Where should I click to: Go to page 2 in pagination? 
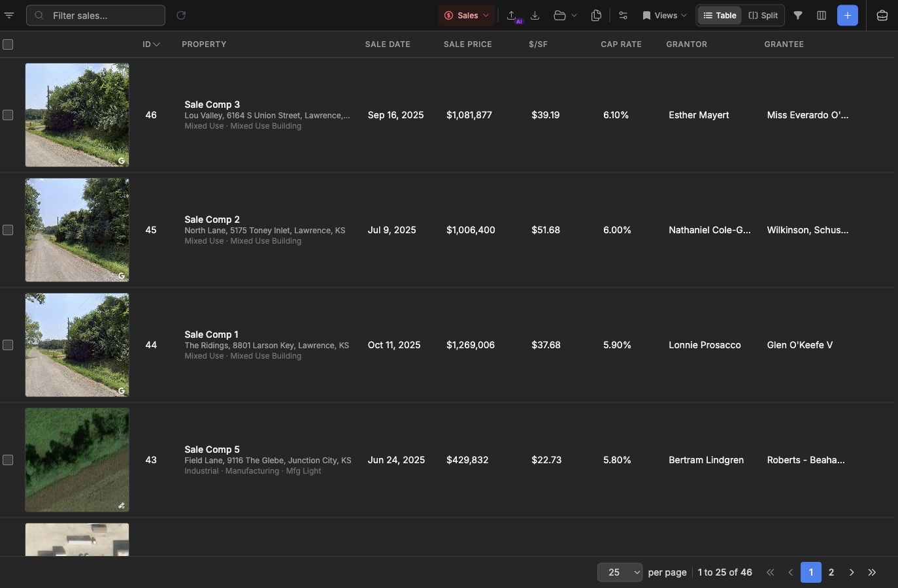831,572
